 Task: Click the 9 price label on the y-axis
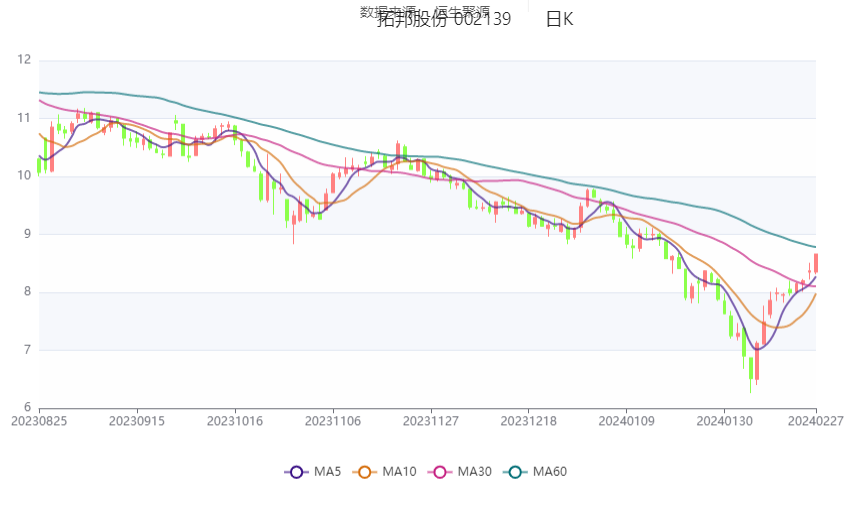point(27,234)
